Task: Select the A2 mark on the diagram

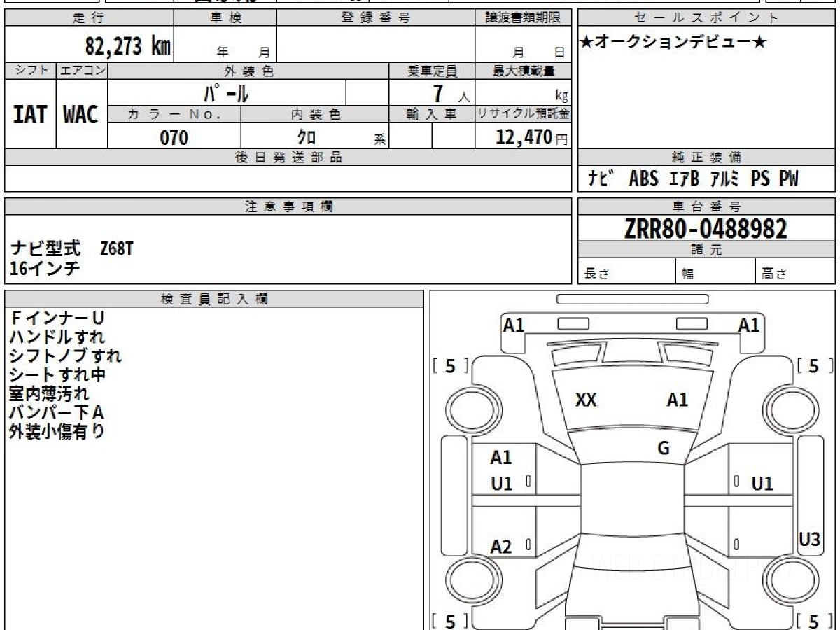Action: coord(501,547)
